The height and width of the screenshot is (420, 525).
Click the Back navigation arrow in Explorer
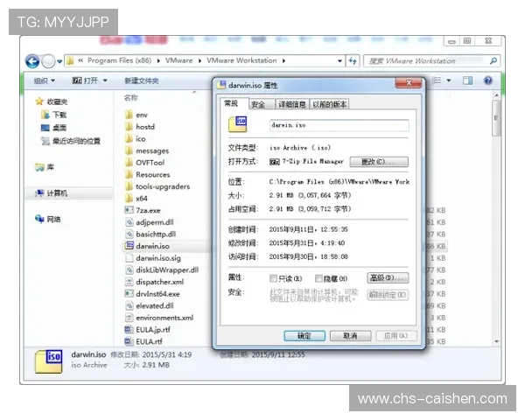(32, 61)
